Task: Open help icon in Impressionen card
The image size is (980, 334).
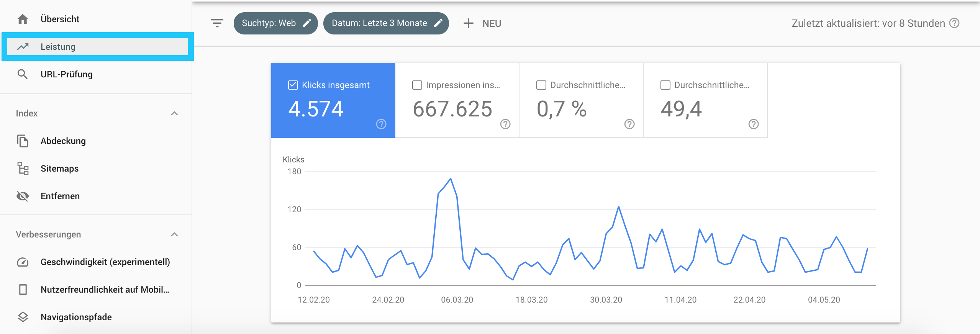Action: pyautogui.click(x=505, y=124)
